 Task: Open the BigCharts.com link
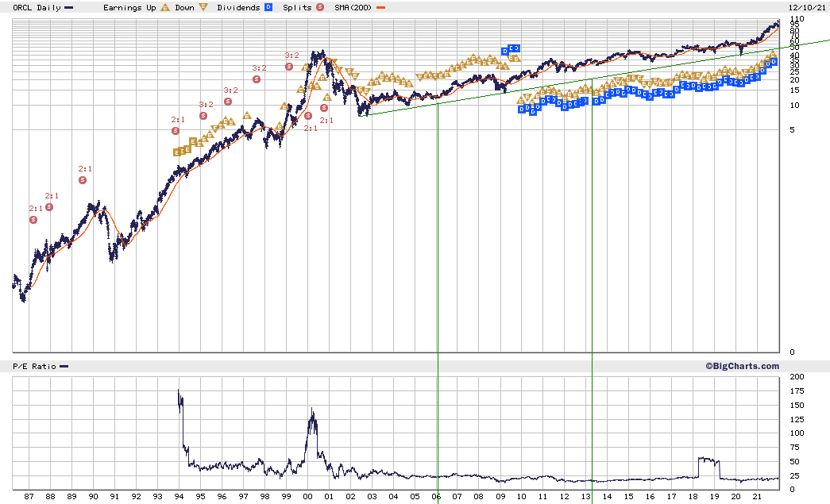click(x=742, y=366)
